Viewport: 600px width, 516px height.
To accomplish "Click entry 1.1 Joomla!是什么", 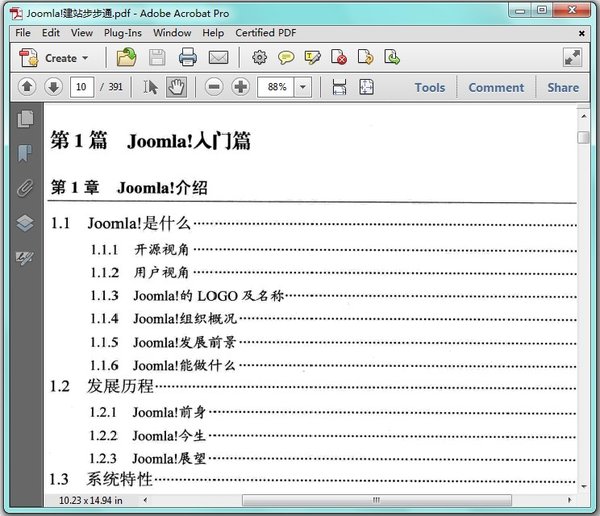I will 120,223.
